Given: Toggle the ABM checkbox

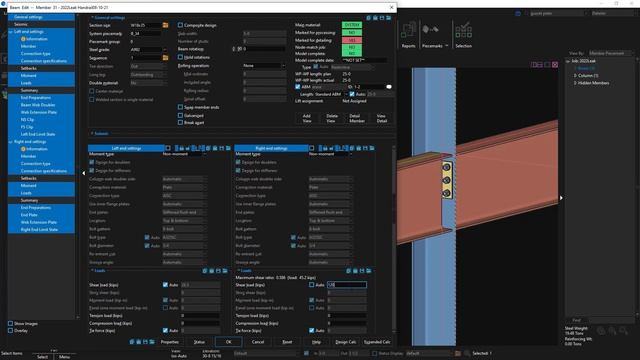Looking at the screenshot, I should [298, 87].
